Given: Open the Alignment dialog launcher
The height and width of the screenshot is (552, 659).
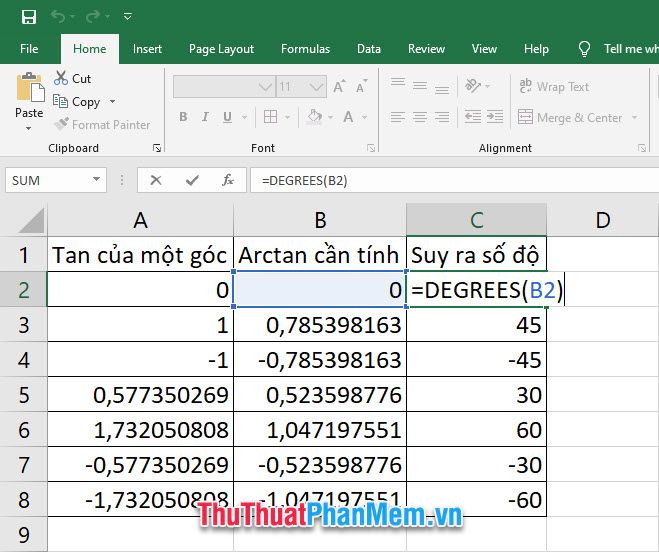Looking at the screenshot, I should point(642,148).
